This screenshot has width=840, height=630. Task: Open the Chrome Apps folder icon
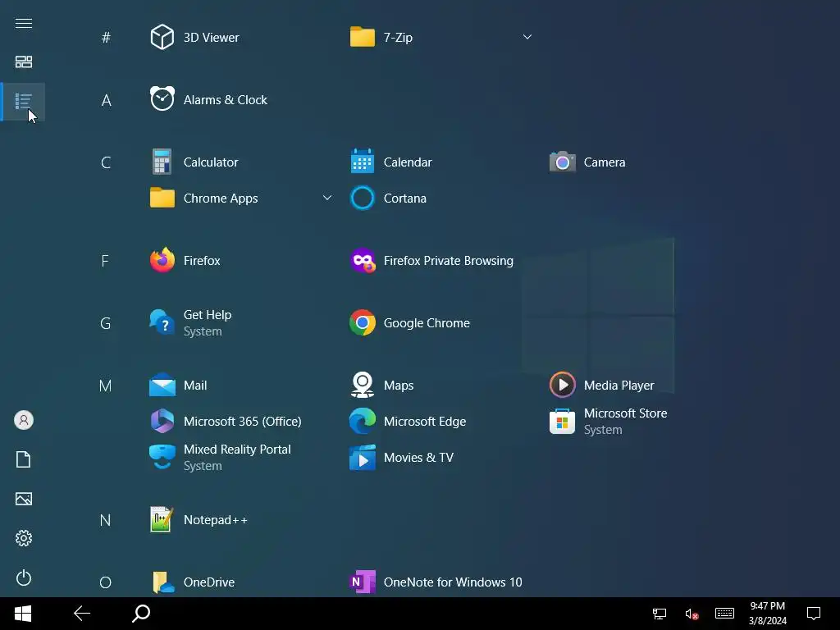click(162, 198)
